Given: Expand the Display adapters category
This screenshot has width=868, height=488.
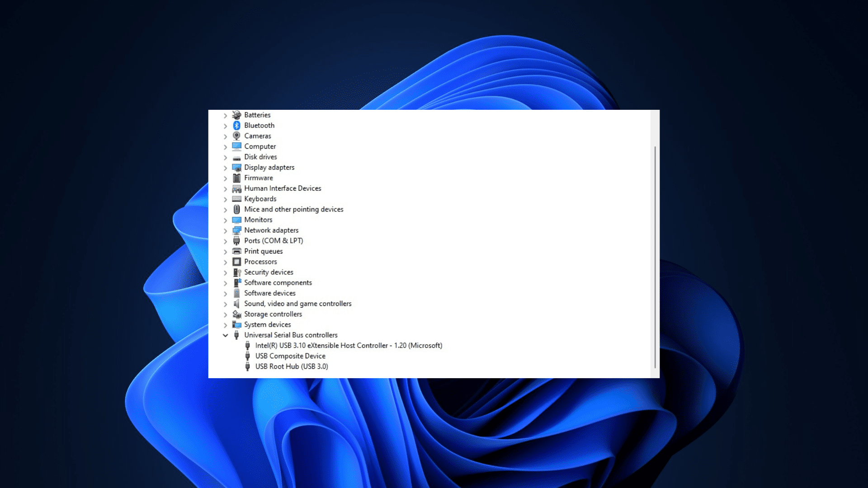Looking at the screenshot, I should tap(225, 168).
